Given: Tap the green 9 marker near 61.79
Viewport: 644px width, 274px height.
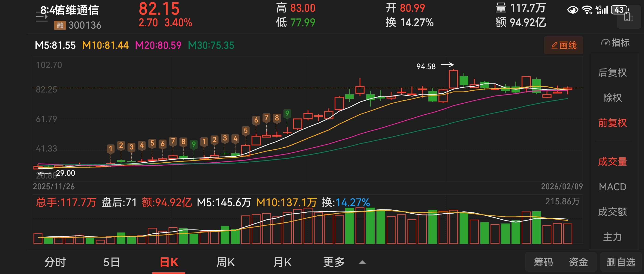Looking at the screenshot, I should pos(287,114).
